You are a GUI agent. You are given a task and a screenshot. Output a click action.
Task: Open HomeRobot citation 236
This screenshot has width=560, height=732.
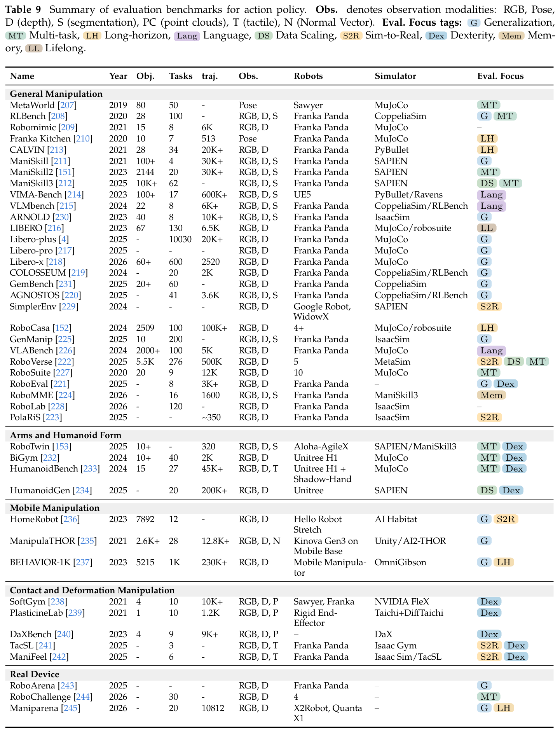70,519
